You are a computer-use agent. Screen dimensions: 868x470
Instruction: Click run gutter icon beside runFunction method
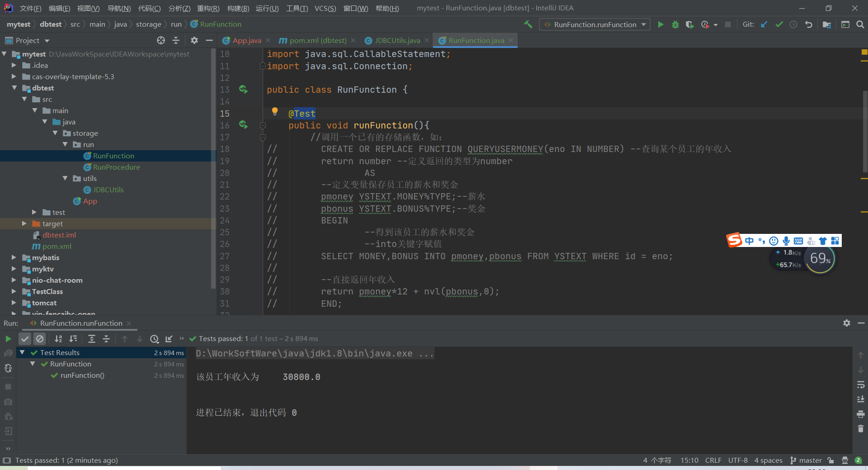point(243,124)
